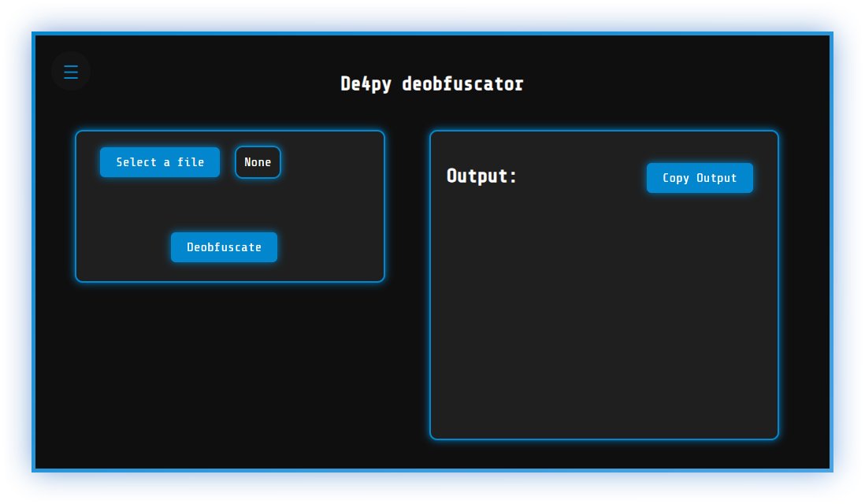Click the file selection panel area

pyautogui.click(x=230, y=213)
